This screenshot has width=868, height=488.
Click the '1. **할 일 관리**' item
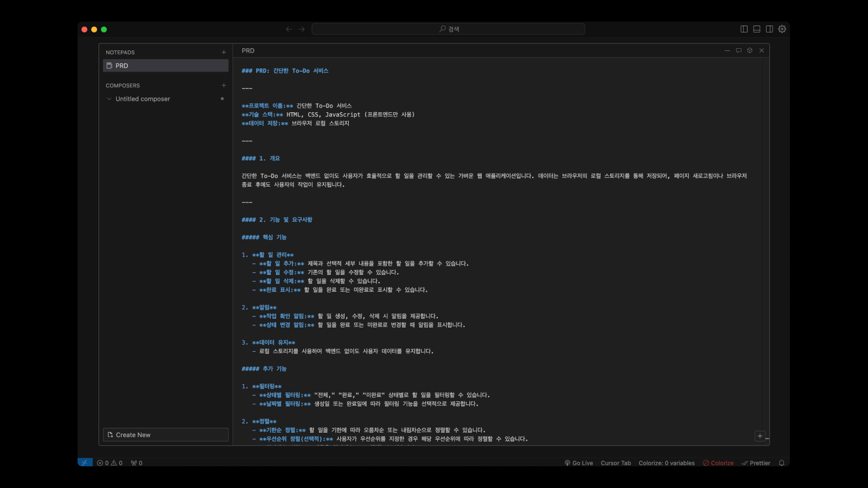(267, 255)
